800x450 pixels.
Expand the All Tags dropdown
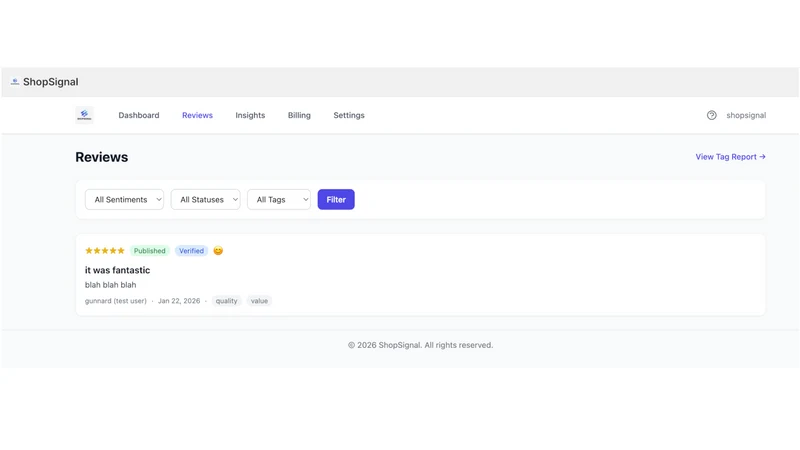279,199
